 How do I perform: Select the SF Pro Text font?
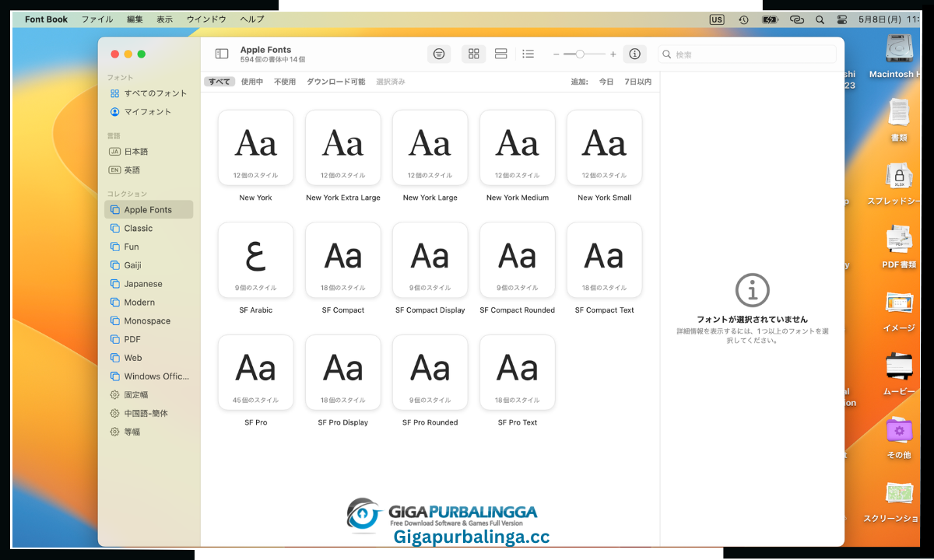518,373
